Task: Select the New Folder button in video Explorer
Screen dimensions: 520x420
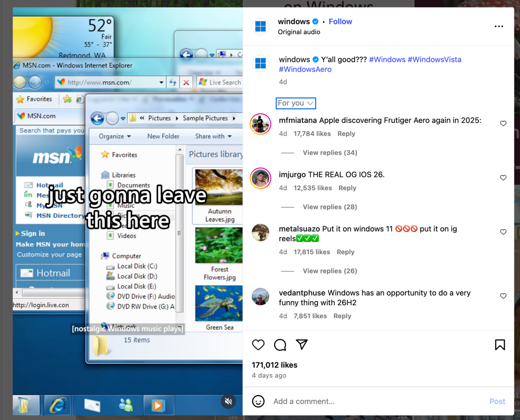Action: pos(163,136)
